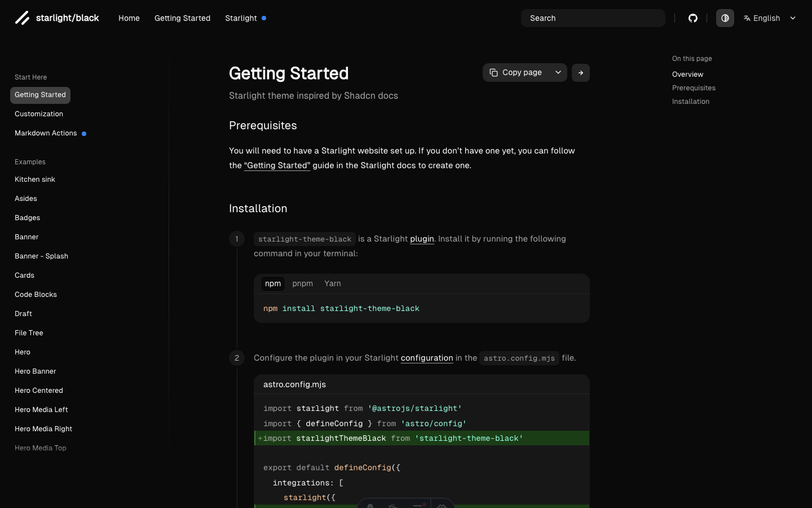Follow the configuration link in step 2
The height and width of the screenshot is (508, 812).
pyautogui.click(x=427, y=358)
